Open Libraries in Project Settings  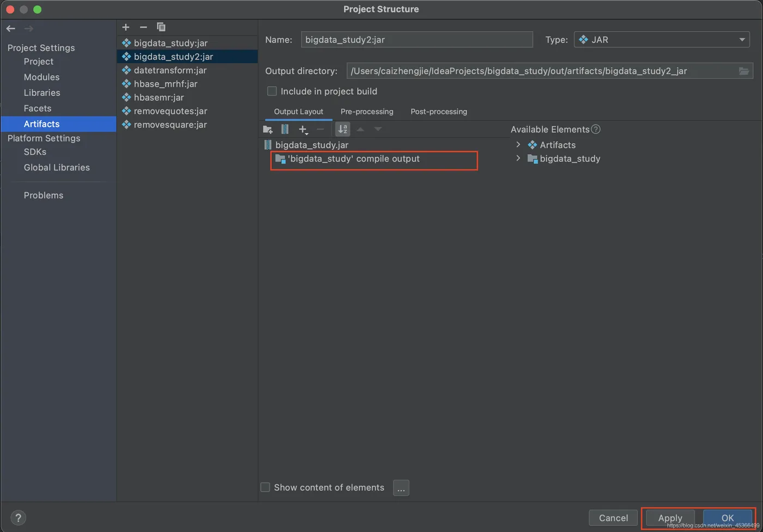[x=42, y=93]
